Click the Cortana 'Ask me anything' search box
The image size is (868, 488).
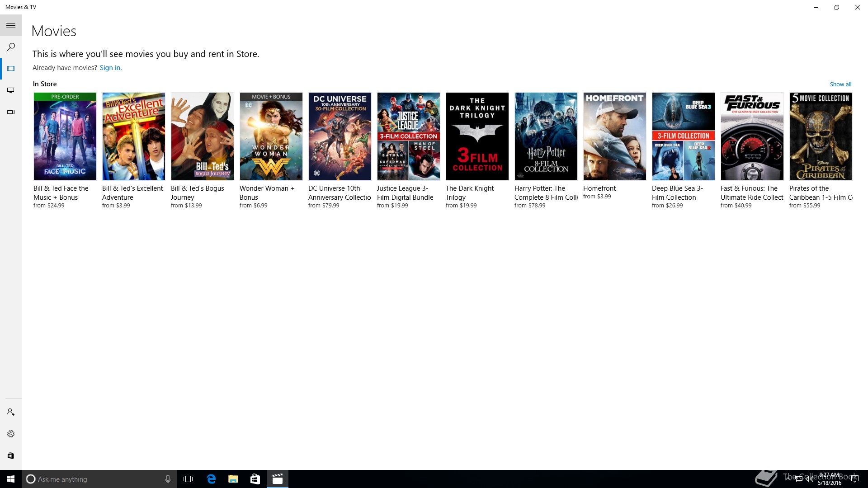coord(99,479)
